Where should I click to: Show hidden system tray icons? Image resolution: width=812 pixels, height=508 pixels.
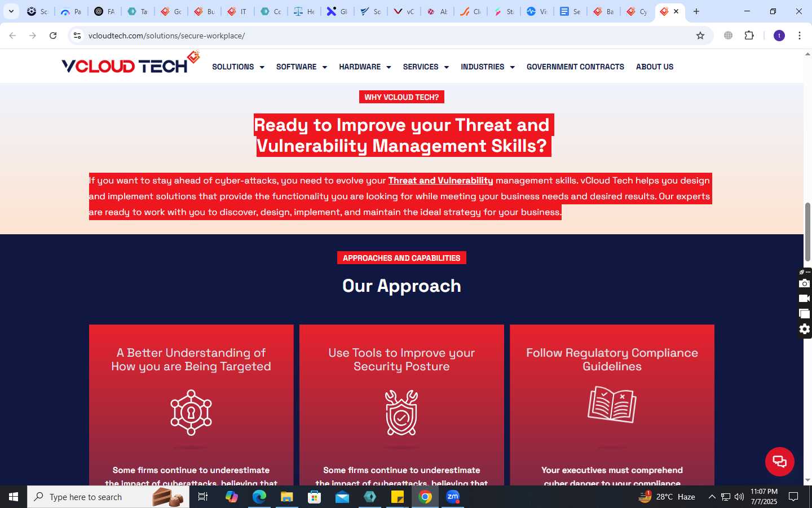click(712, 497)
